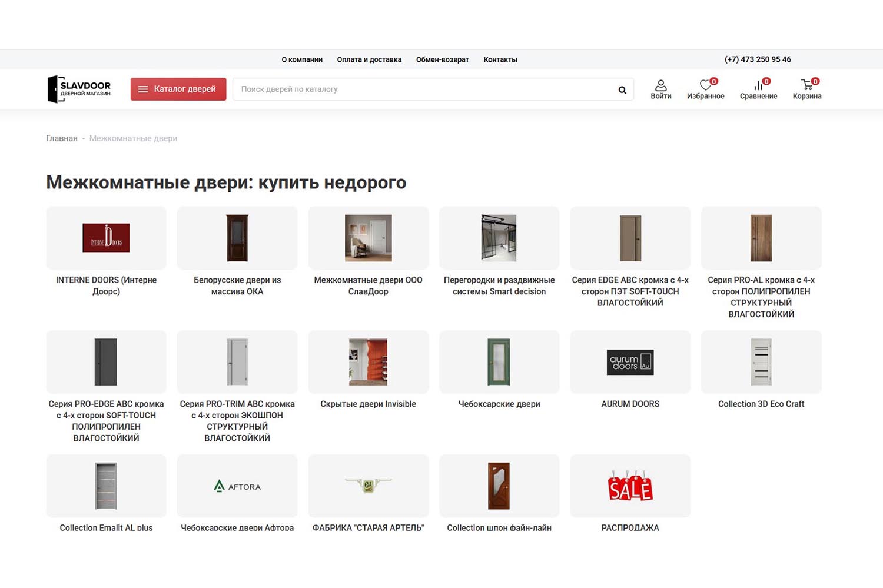Open INTERNE DOORS category thumbnail
The height and width of the screenshot is (588, 883).
tap(106, 238)
